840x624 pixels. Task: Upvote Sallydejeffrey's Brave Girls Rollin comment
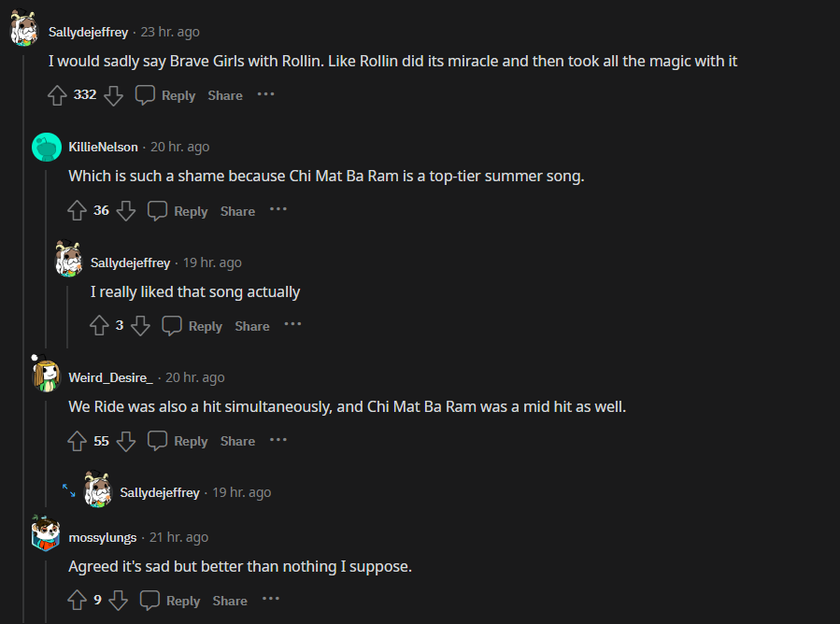57,95
